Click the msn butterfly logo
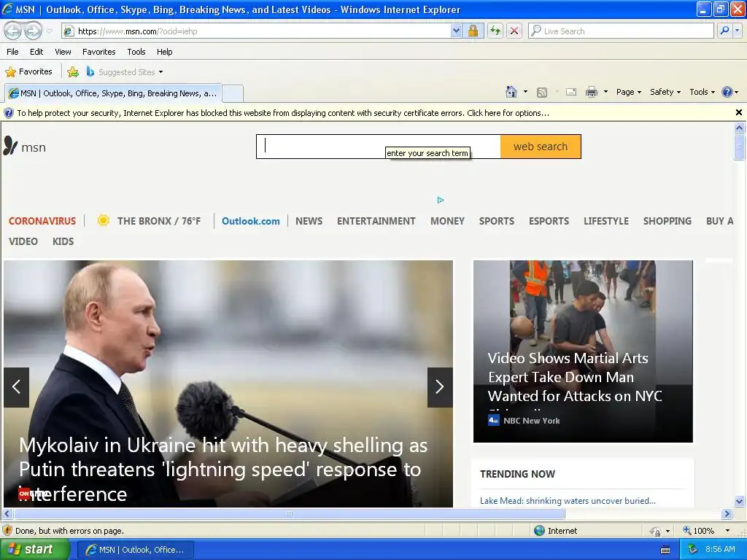Viewport: 747px width, 560px height. coord(25,147)
